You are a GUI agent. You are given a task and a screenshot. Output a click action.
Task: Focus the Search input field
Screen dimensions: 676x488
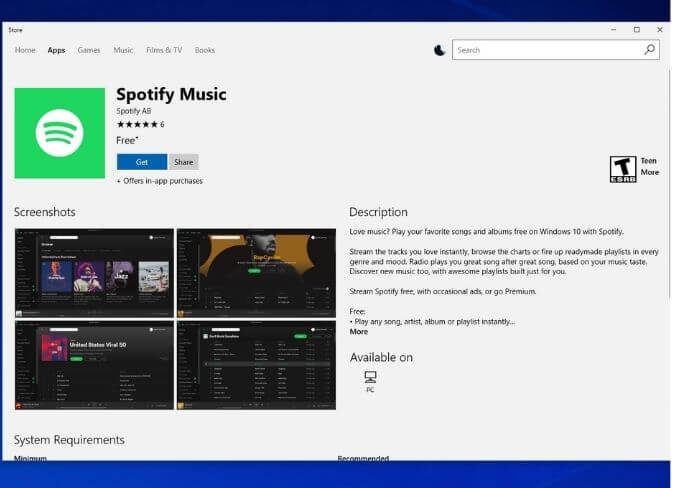pyautogui.click(x=546, y=50)
